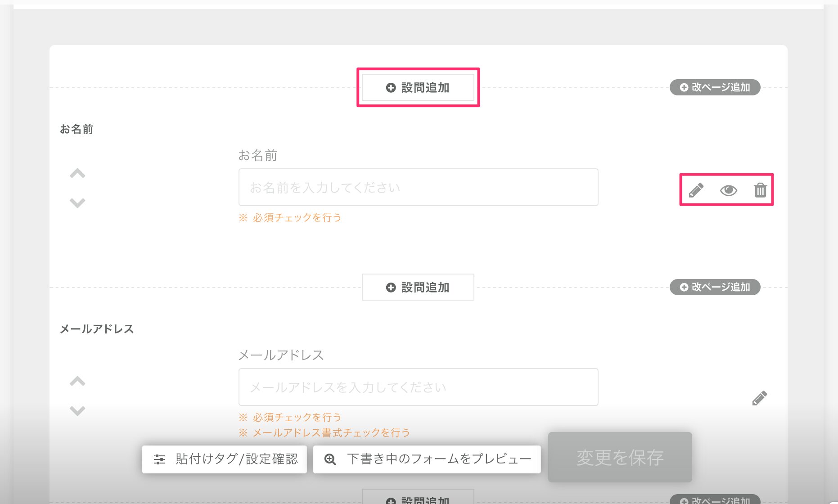Move the メールアドレス question down
Screen dimensions: 838x504
(77, 411)
